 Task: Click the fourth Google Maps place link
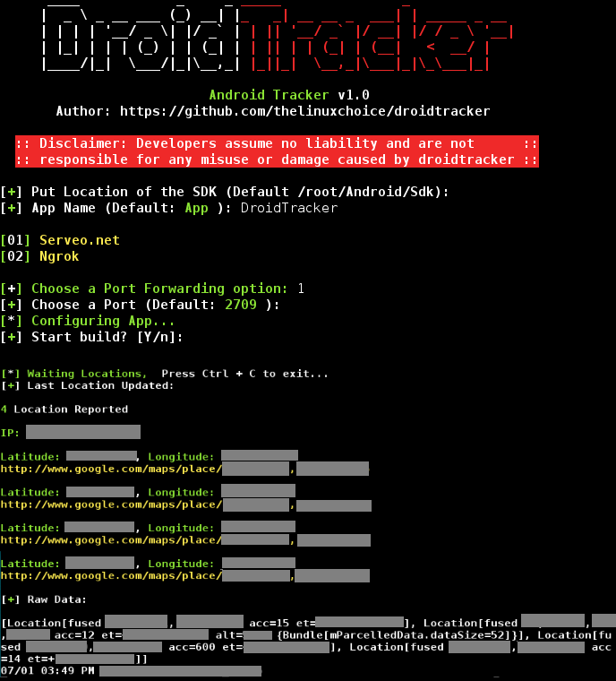(x=185, y=576)
